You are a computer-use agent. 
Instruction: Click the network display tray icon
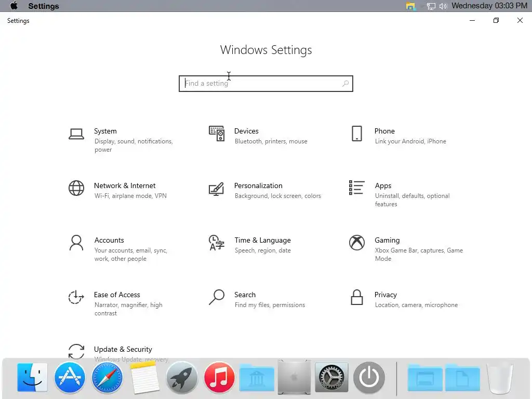pyautogui.click(x=431, y=6)
